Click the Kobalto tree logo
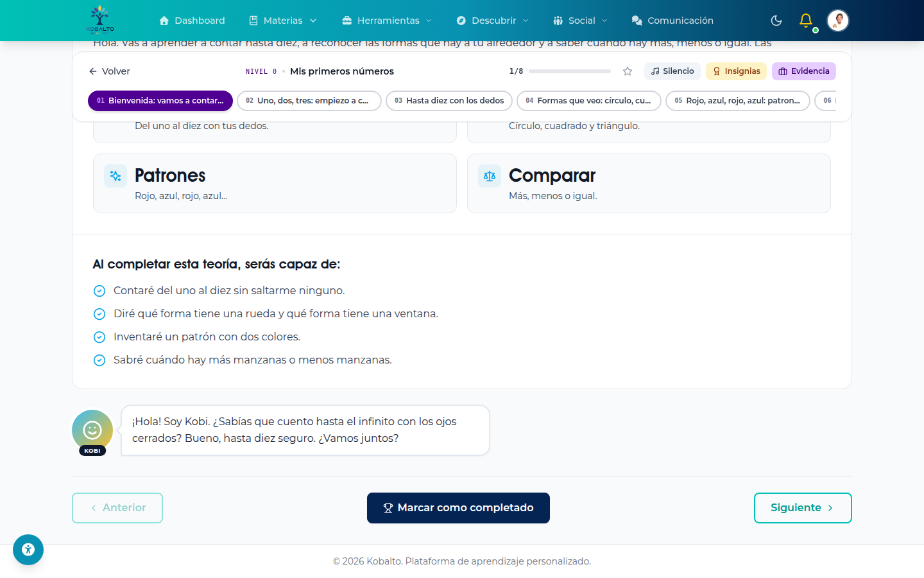The image size is (924, 578). click(100, 20)
